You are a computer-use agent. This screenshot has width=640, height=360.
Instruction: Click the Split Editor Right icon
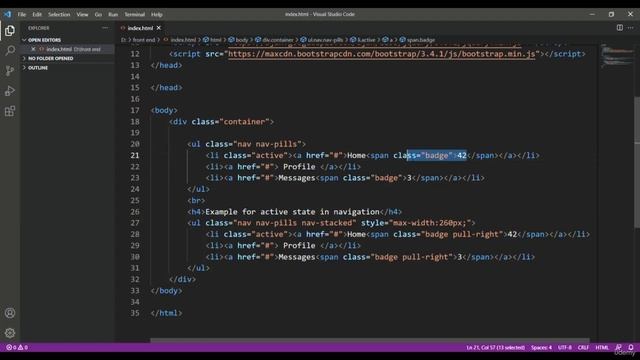[620, 28]
